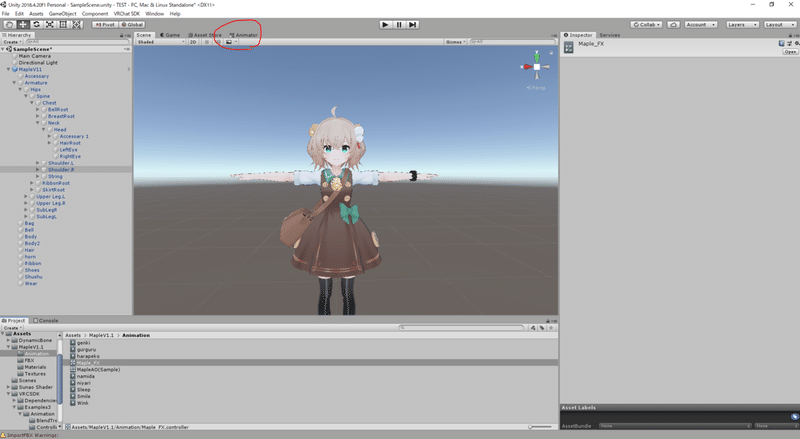This screenshot has width=800, height=439.
Task: Open the Collab dropdown
Action: point(646,25)
